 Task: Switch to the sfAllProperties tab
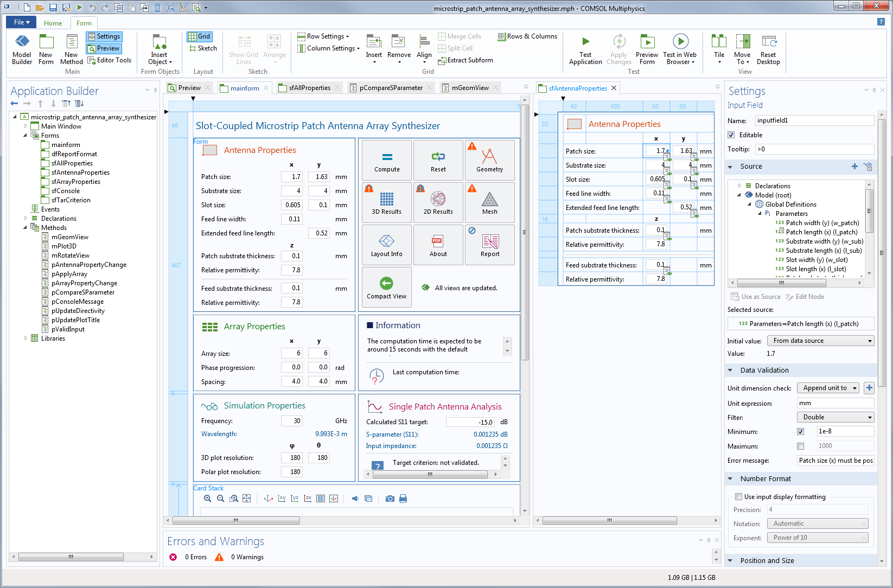coord(309,88)
